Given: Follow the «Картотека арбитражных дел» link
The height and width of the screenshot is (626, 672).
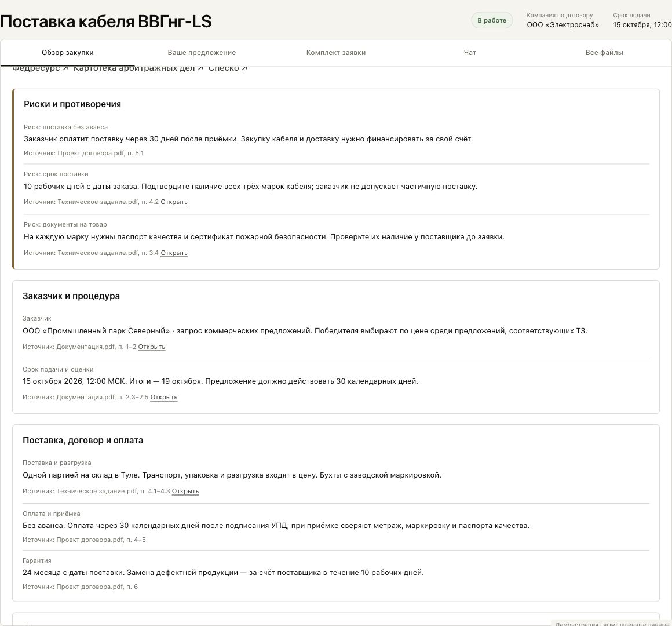Looking at the screenshot, I should click(138, 68).
